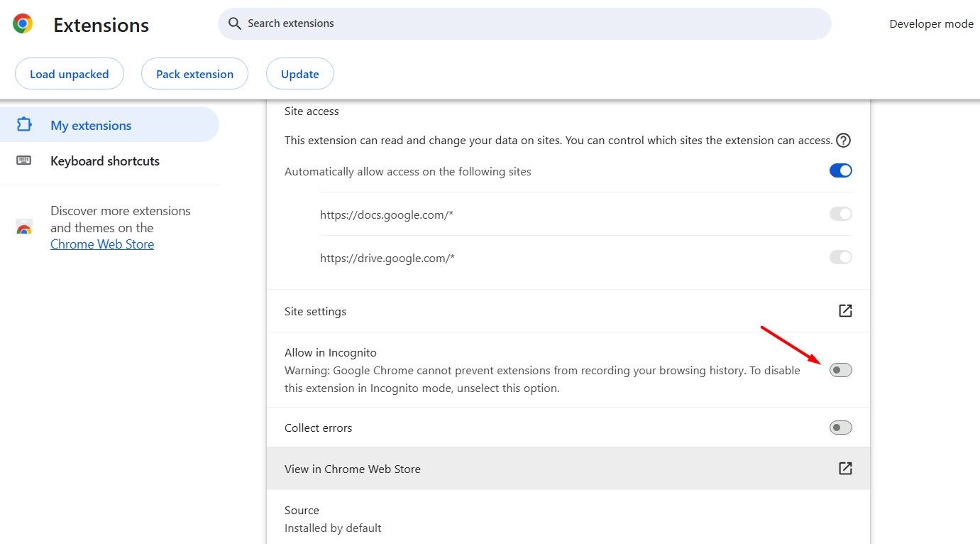Follow the Chrome Web Store link
980x544 pixels.
(x=102, y=244)
